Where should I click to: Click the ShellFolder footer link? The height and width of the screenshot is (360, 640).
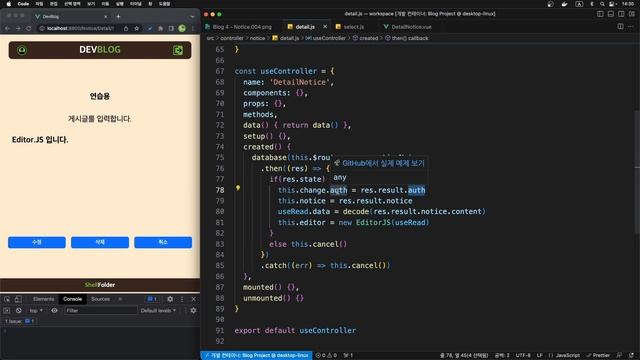pyautogui.click(x=100, y=284)
